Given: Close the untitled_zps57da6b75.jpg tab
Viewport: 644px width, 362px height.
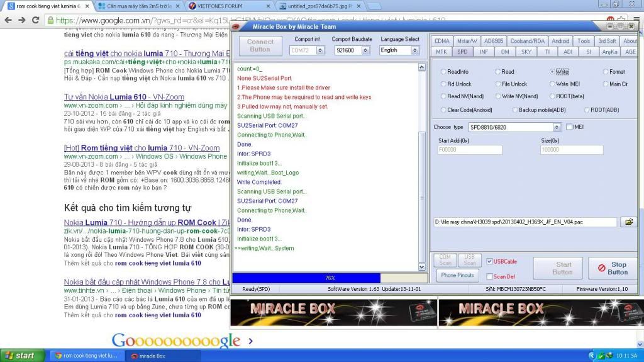Looking at the screenshot, I should (x=358, y=6).
